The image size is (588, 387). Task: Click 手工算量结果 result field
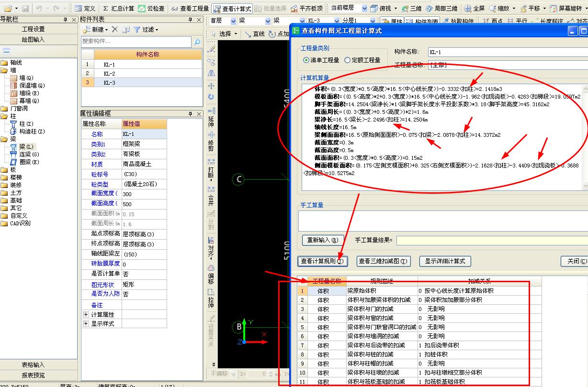tap(492, 240)
